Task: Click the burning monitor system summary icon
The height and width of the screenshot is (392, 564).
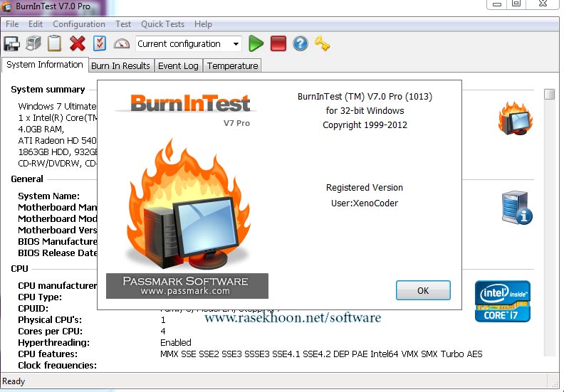Action: pos(516,119)
